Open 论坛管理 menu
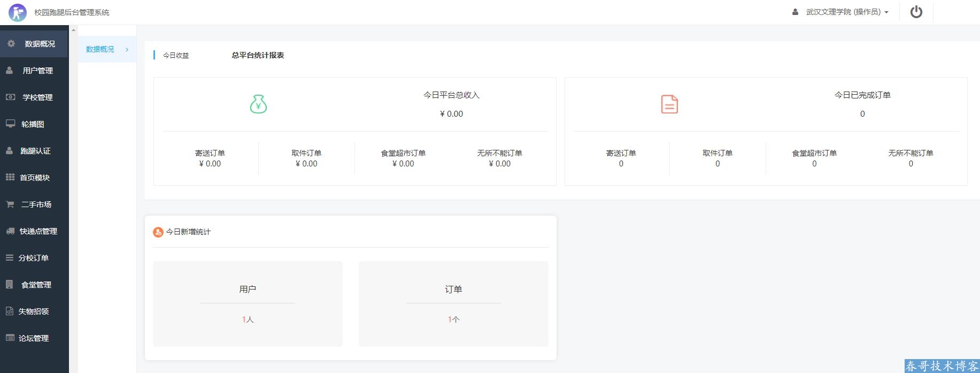The height and width of the screenshot is (373, 980). tap(34, 338)
